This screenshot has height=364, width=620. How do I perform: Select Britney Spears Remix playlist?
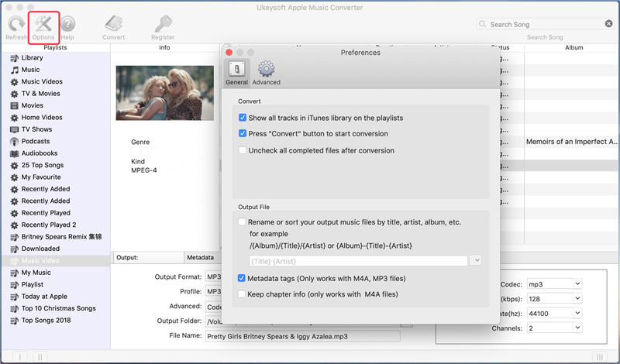[x=55, y=237]
